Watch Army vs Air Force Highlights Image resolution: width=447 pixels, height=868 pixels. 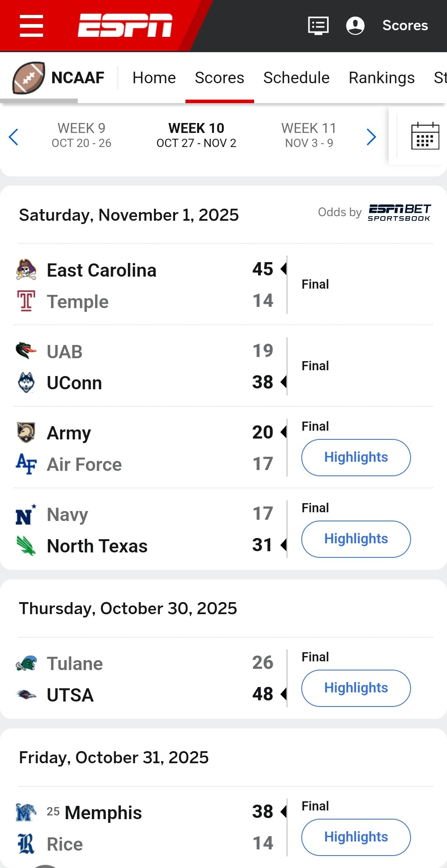pyautogui.click(x=356, y=457)
